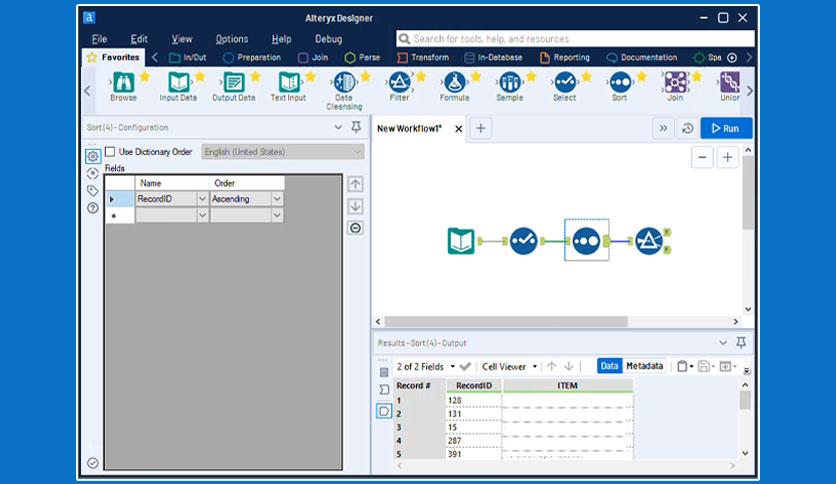Switch to the Transform tool tab
Screen dimensions: 836x484
coord(423,58)
